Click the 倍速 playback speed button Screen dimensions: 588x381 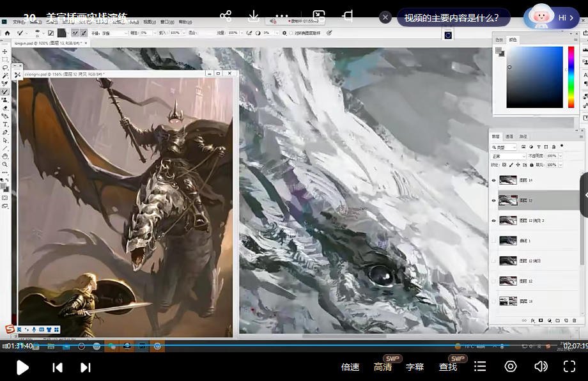pyautogui.click(x=350, y=367)
